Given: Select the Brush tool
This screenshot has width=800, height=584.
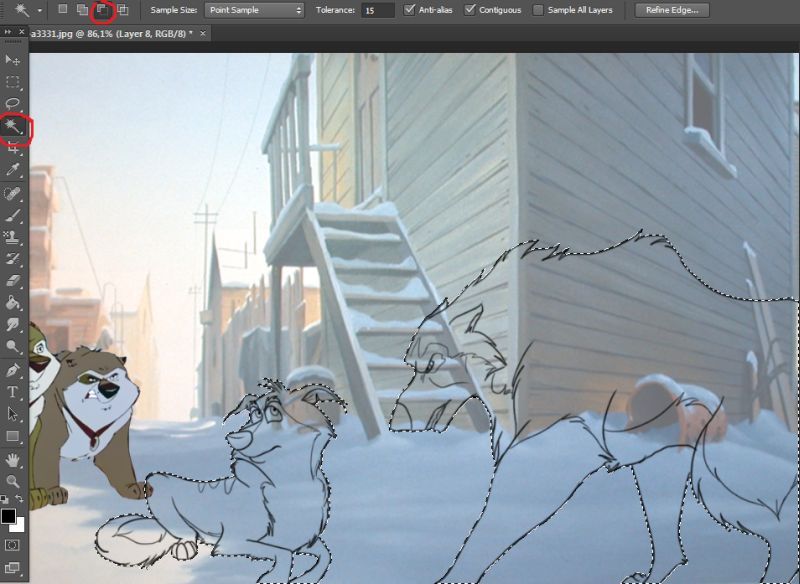Looking at the screenshot, I should click(12, 215).
